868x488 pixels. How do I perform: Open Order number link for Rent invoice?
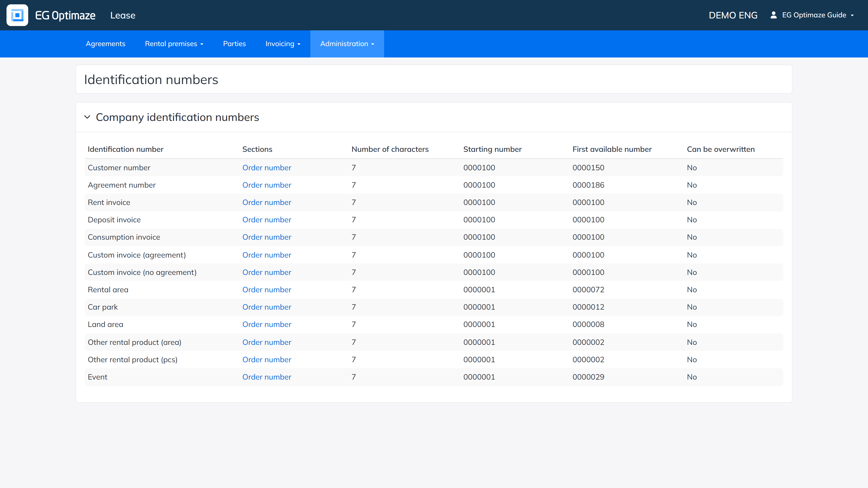[x=267, y=203]
